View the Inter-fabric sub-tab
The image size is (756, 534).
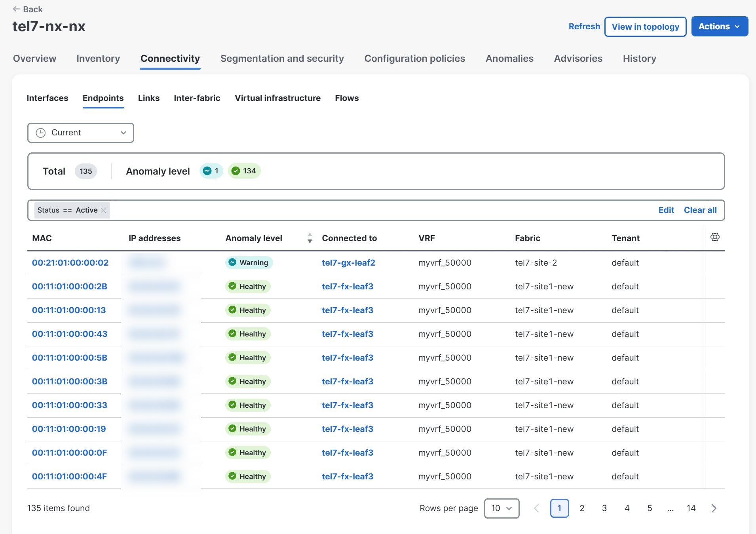coord(197,98)
